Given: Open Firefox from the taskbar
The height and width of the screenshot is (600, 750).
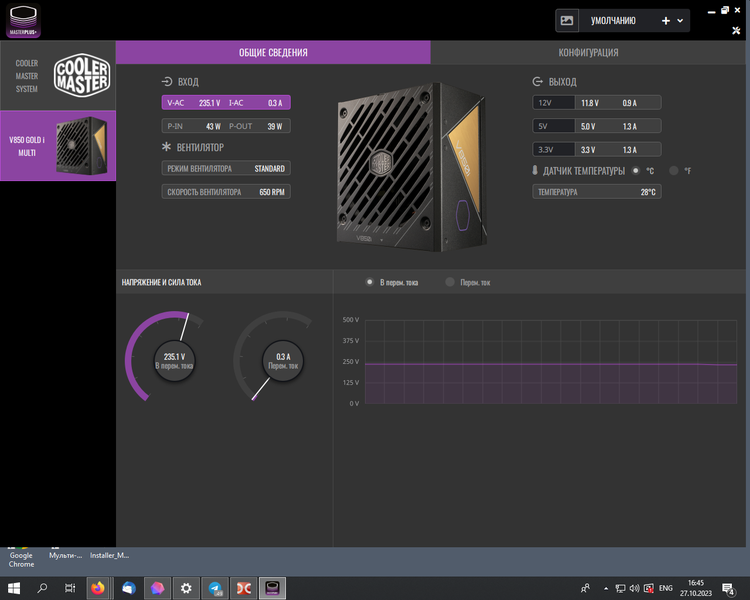Looking at the screenshot, I should [x=98, y=588].
